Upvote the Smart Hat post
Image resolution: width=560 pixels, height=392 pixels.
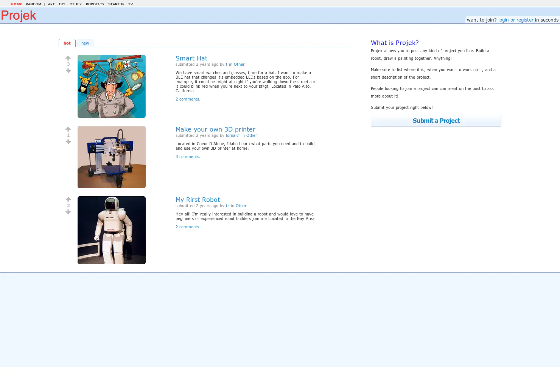click(x=68, y=58)
